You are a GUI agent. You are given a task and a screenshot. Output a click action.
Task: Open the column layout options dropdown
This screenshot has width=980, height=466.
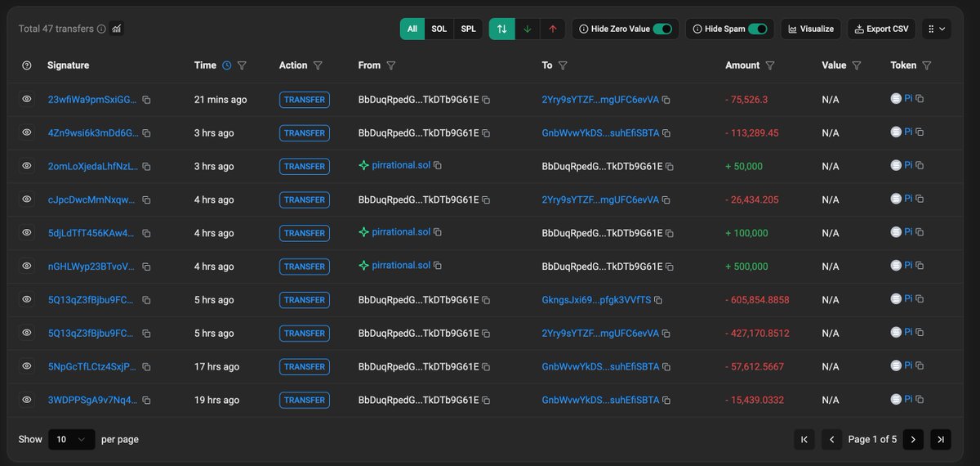coord(937,29)
